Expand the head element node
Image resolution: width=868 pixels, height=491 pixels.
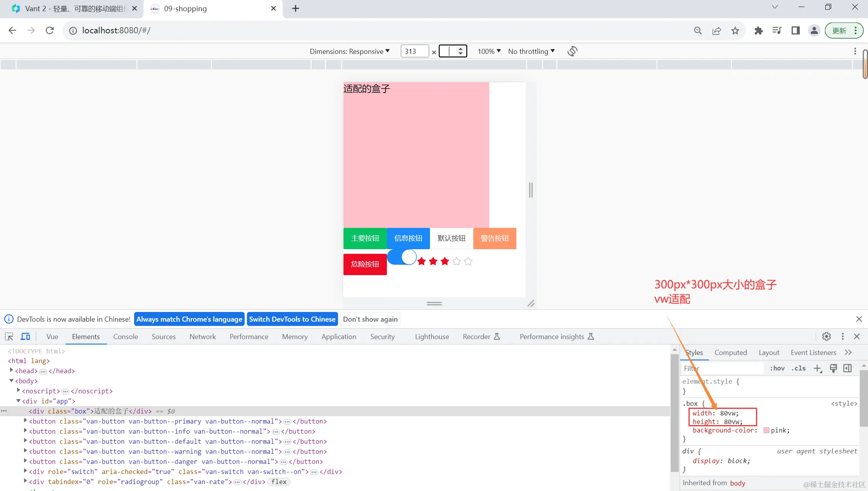coord(12,370)
